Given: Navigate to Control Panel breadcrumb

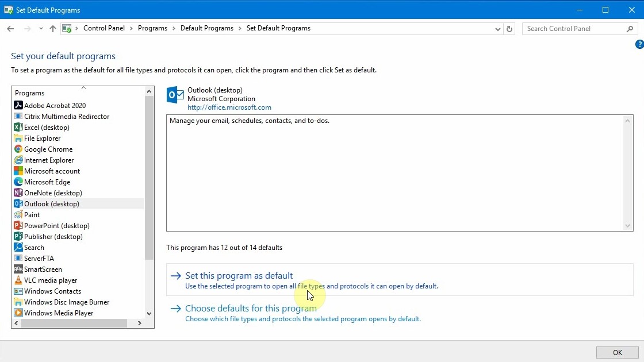Looking at the screenshot, I should pyautogui.click(x=104, y=28).
